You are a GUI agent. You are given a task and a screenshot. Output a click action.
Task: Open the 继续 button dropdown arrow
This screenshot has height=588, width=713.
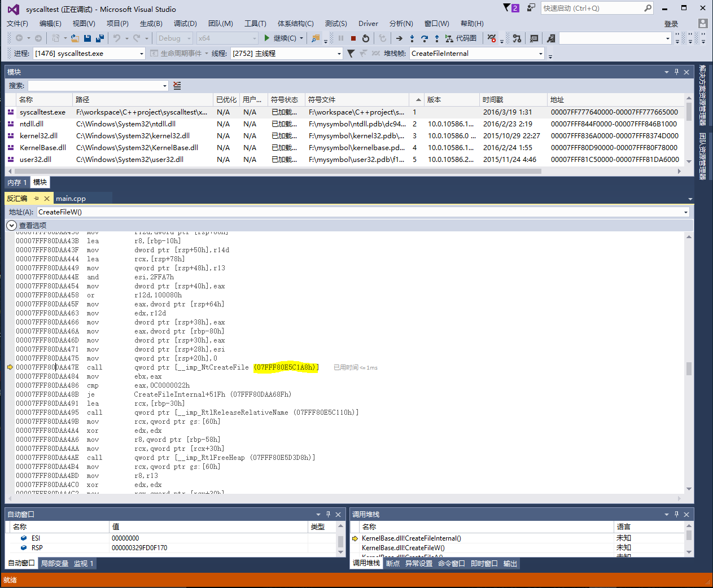[301, 38]
